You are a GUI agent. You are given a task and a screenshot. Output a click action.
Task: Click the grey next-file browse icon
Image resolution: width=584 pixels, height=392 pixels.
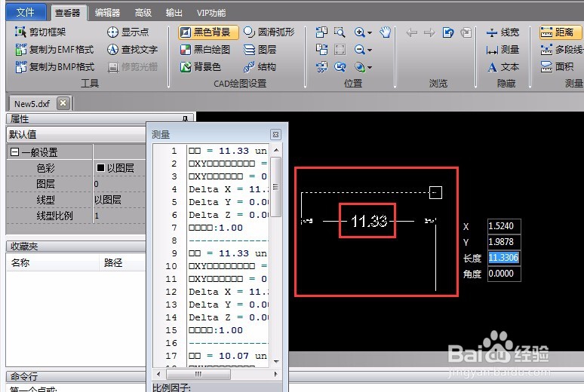[466, 32]
